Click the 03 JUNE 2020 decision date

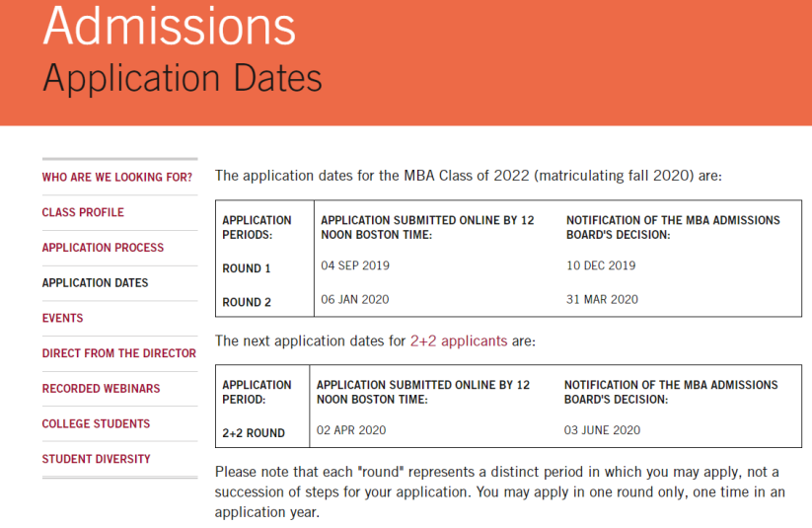pyautogui.click(x=602, y=430)
